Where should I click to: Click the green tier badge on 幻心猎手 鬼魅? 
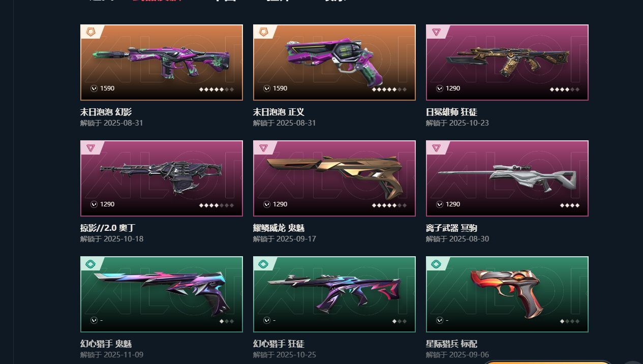90,264
